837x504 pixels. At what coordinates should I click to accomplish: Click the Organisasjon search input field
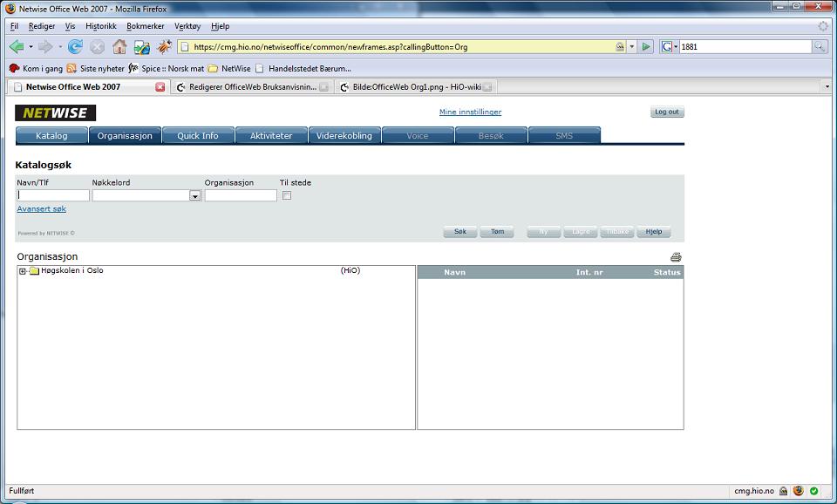click(x=241, y=195)
